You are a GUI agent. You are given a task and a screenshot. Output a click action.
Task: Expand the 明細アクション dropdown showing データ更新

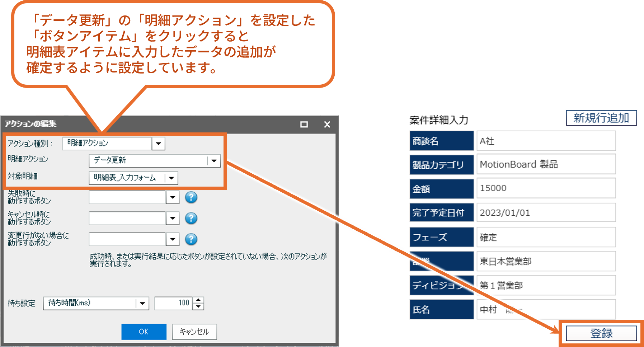coord(214,161)
